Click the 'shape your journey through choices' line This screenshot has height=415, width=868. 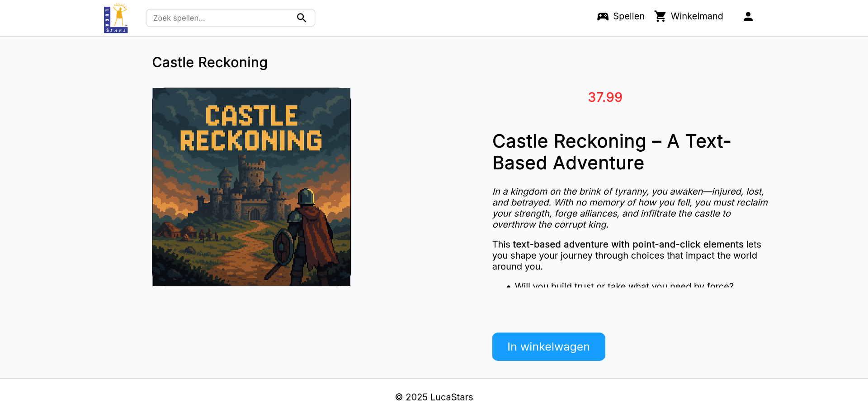624,256
